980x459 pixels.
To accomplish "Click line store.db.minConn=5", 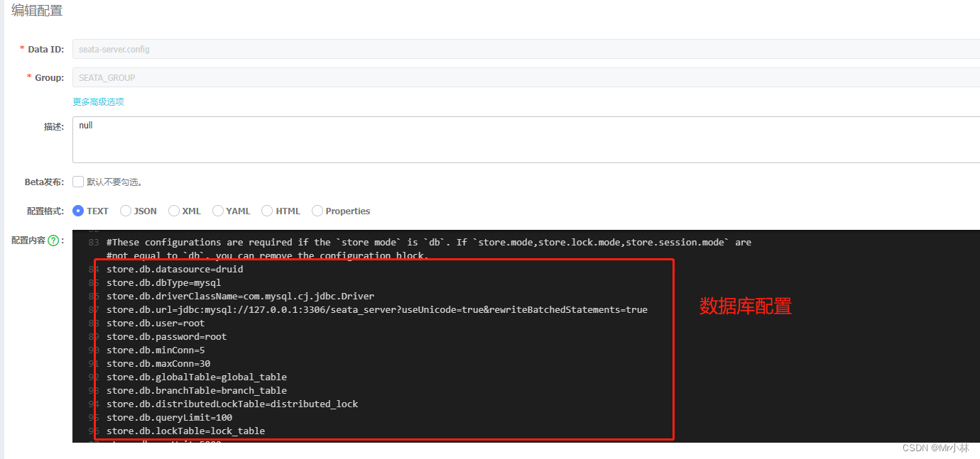I will coord(156,350).
